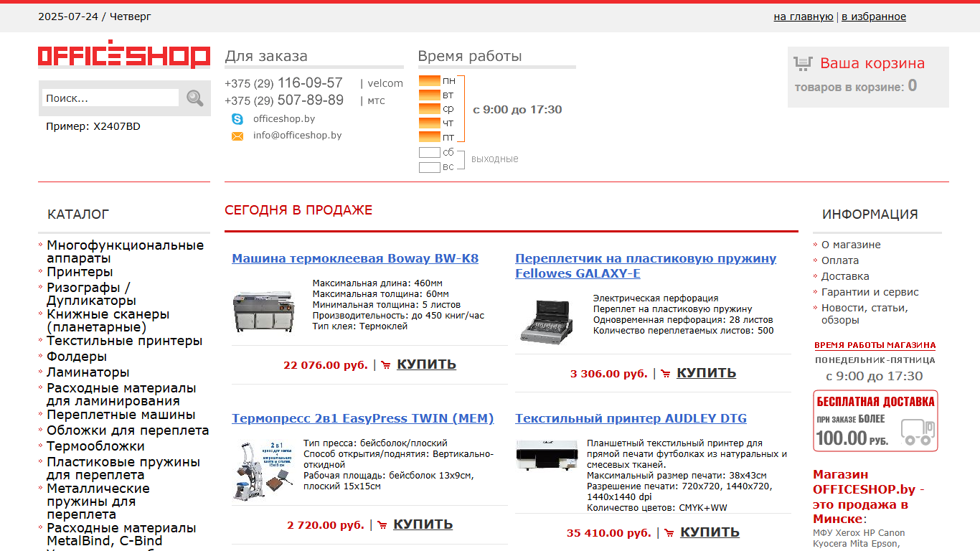Open Фолдеры catalog category
The width and height of the screenshot is (980, 551).
[x=77, y=357]
